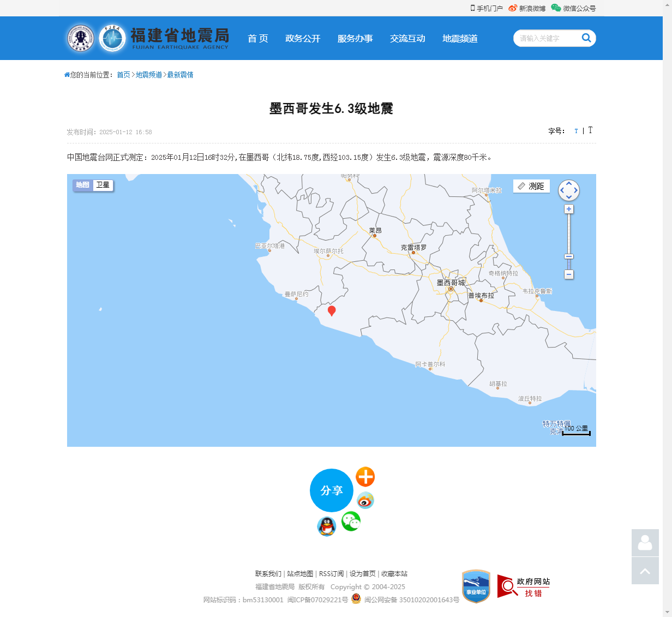Click the 最新震情 breadcrumb link
The height and width of the screenshot is (617, 672).
(180, 75)
